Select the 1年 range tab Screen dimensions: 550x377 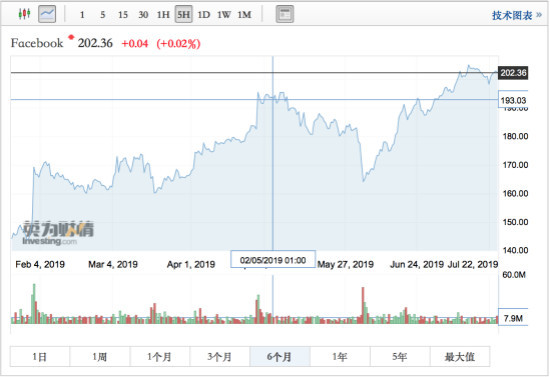point(340,357)
